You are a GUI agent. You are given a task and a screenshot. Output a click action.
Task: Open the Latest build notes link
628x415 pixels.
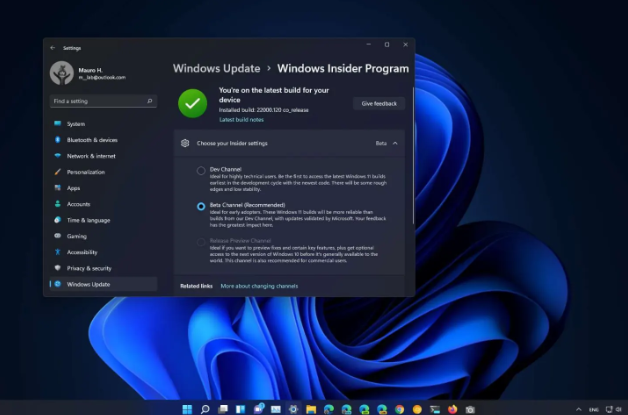[241, 119]
